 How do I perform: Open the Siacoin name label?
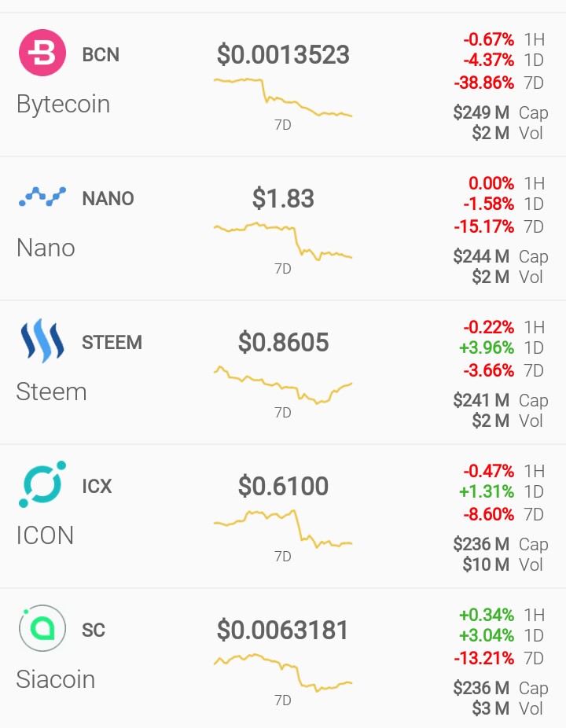pyautogui.click(x=56, y=679)
